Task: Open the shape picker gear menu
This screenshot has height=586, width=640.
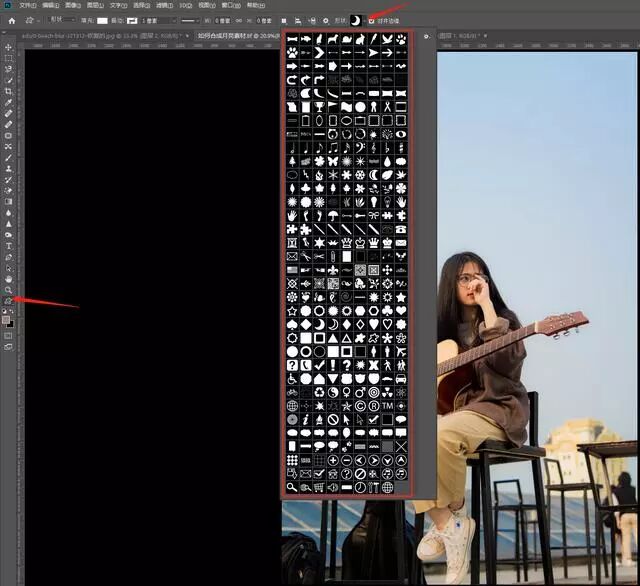Action: pyautogui.click(x=427, y=36)
